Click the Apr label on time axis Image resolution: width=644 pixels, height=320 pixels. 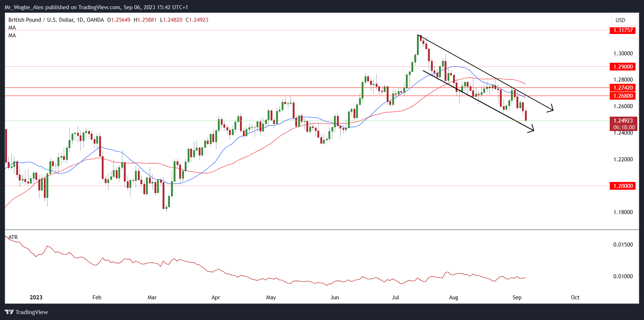[x=216, y=297]
